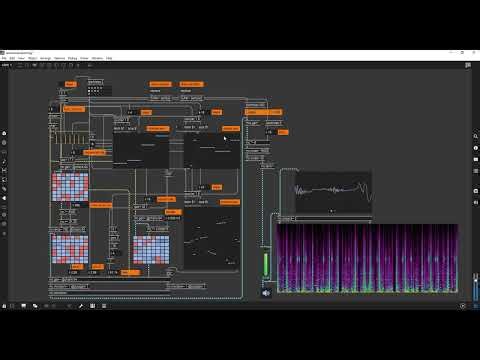Viewport: 480px width, 360px height.
Task: Open the Options menu
Action: point(60,58)
